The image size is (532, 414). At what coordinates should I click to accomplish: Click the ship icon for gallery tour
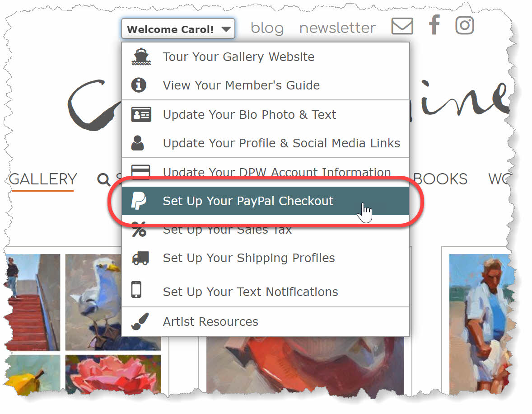coord(141,56)
